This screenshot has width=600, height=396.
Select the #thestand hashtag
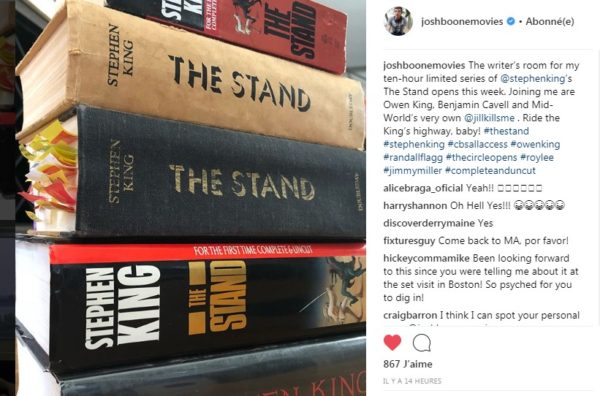506,131
